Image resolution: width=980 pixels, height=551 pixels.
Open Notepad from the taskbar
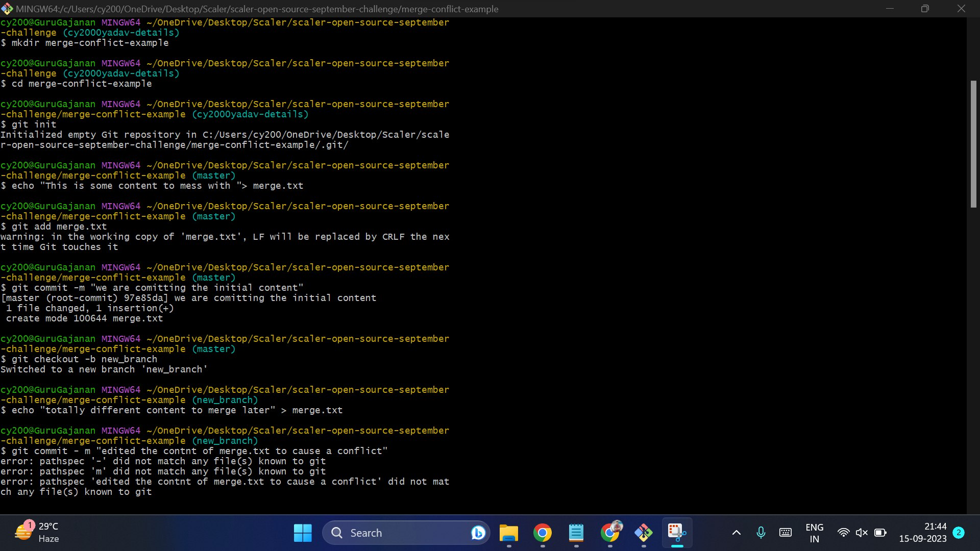point(576,532)
